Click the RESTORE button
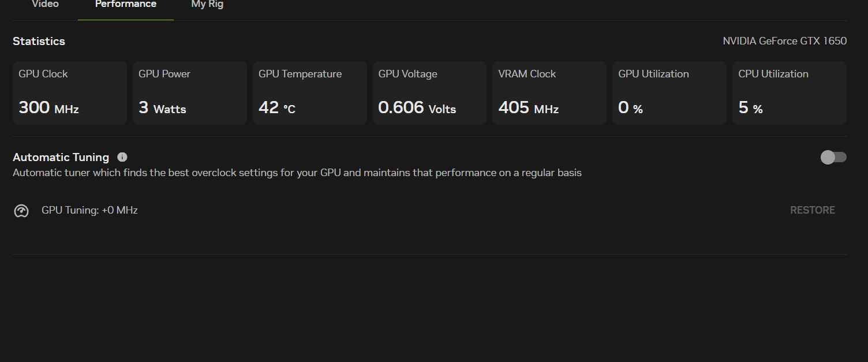868x362 pixels. pos(812,210)
